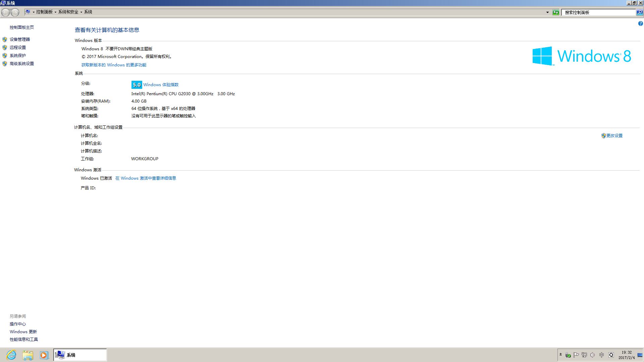
Task: Click the network tray icon
Action: [x=584, y=355]
